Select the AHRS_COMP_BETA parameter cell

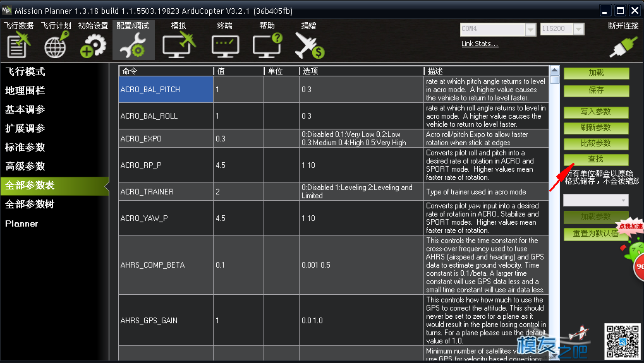point(166,265)
